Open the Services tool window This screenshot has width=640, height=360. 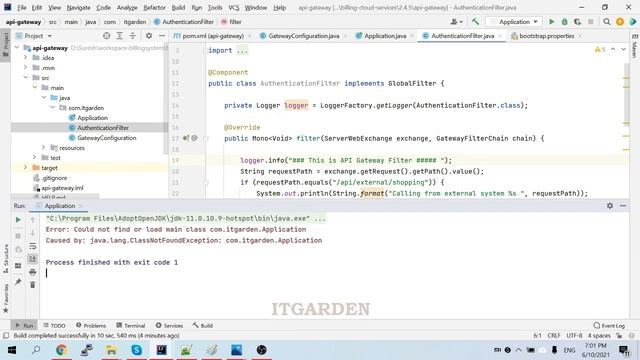click(x=169, y=325)
